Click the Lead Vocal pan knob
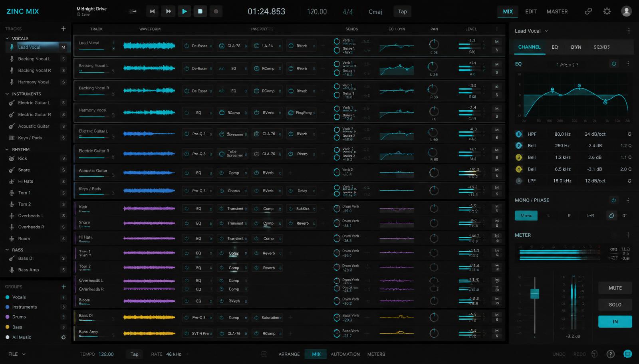639x364 pixels. pos(434,44)
